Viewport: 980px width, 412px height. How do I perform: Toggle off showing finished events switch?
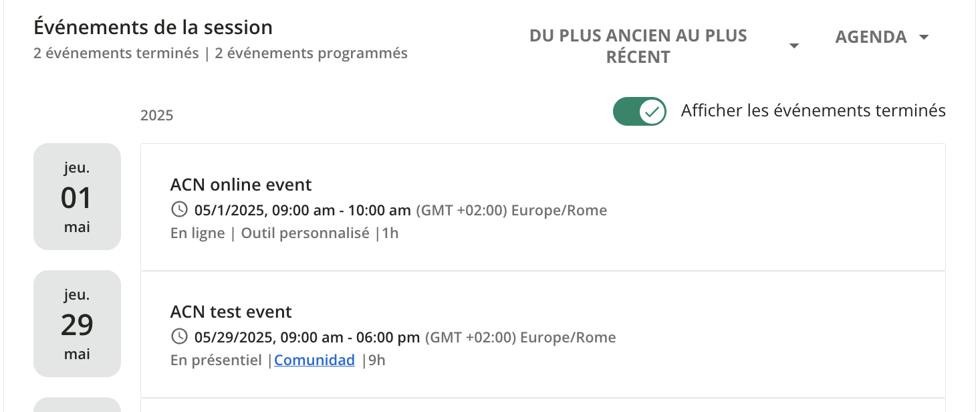click(x=640, y=111)
